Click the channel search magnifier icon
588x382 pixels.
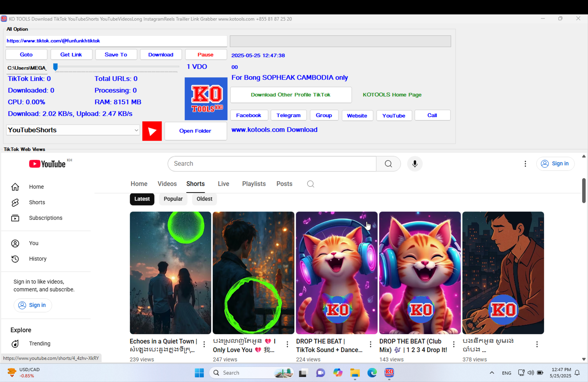point(311,184)
